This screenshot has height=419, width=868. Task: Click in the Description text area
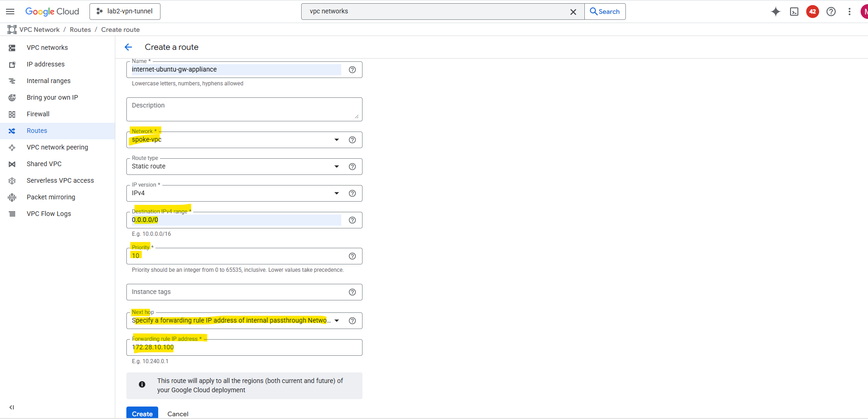click(244, 109)
